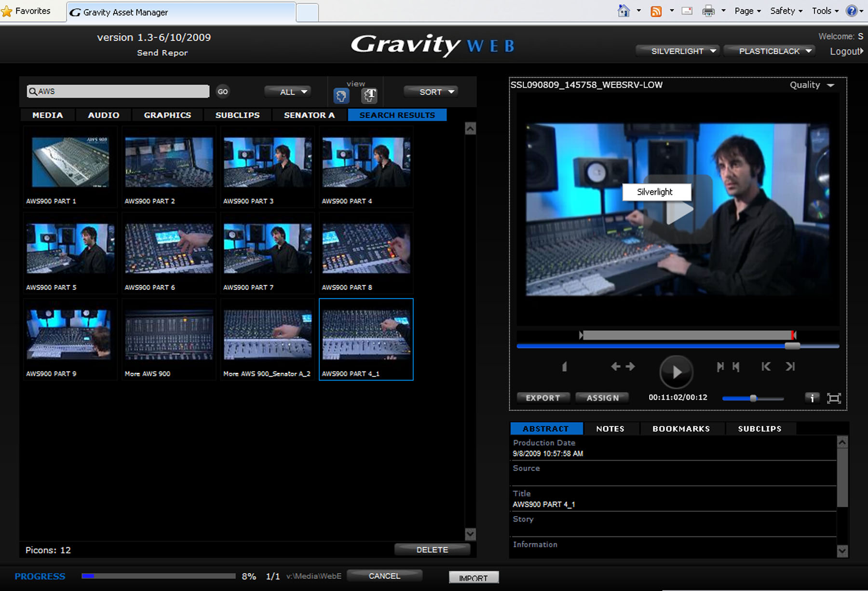Switch to text list view

point(369,96)
